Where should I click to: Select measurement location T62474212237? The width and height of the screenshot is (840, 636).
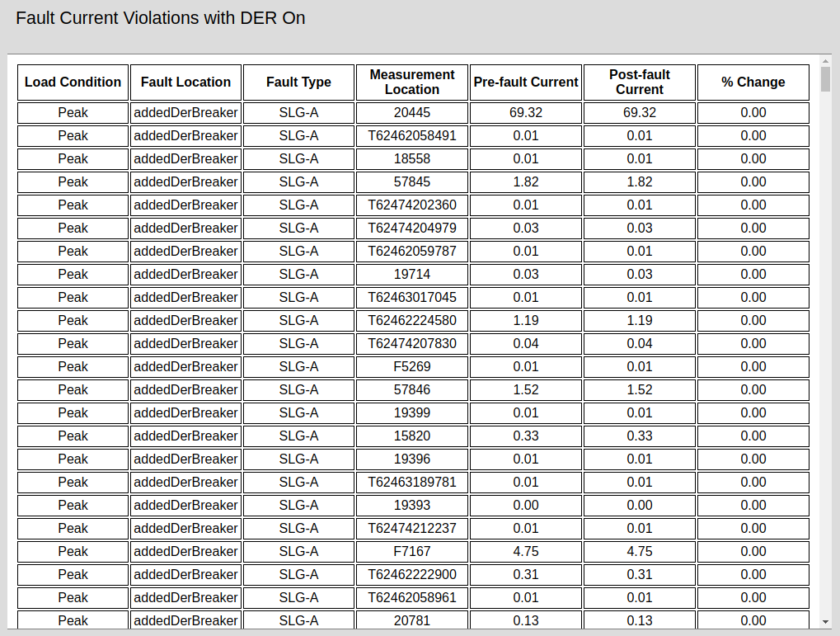pyautogui.click(x=412, y=528)
